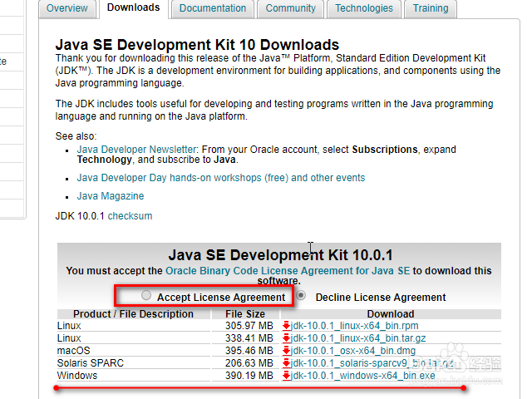Click the 305.97 MB file size cell
Viewport: 532px width, 399px height.
coord(249,326)
